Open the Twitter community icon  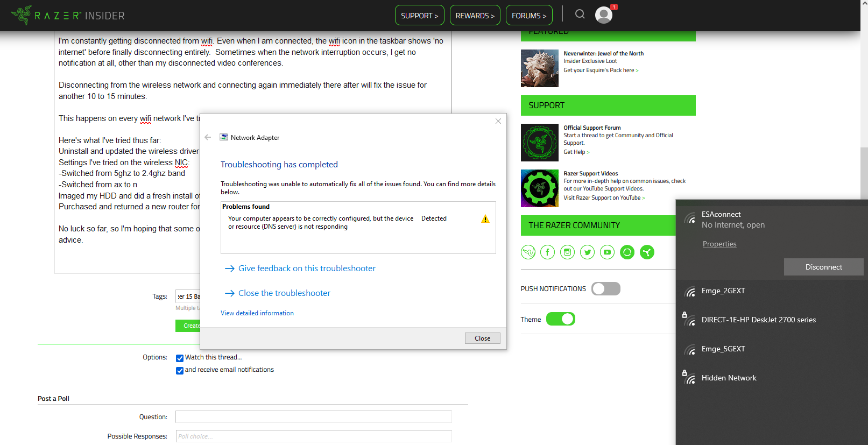point(587,252)
